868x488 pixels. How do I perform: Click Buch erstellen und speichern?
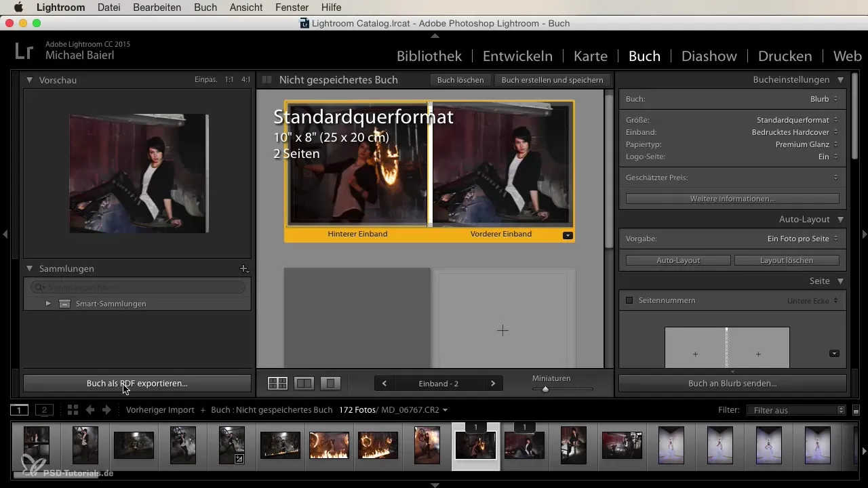(x=552, y=80)
